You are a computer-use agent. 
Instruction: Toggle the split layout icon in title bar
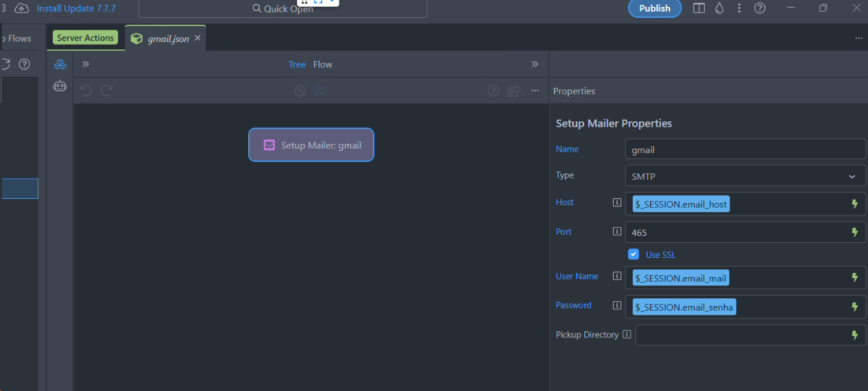point(699,8)
